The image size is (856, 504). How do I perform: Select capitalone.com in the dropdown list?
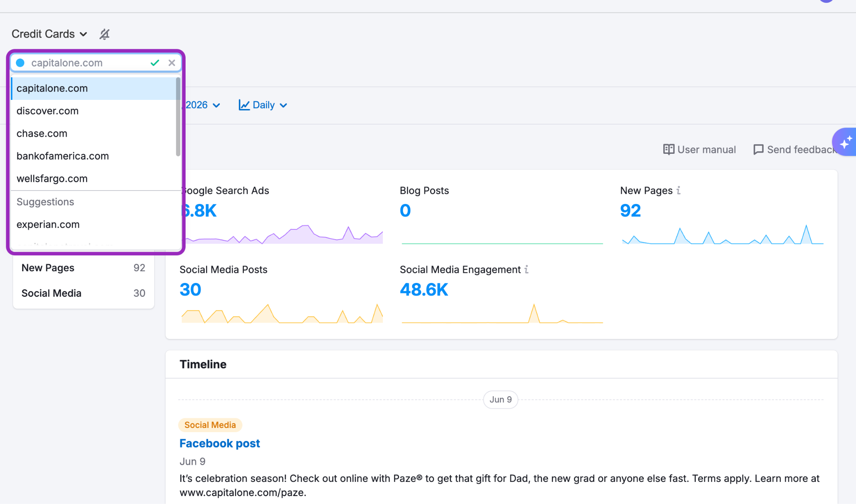[x=94, y=89]
